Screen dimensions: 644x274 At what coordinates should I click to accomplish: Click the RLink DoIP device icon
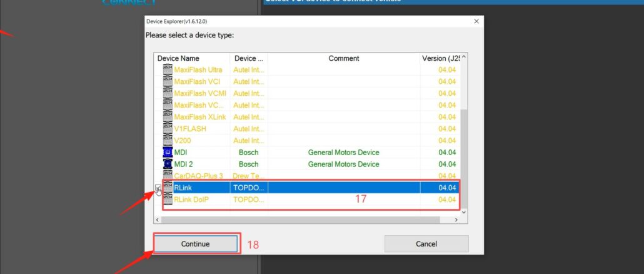168,200
